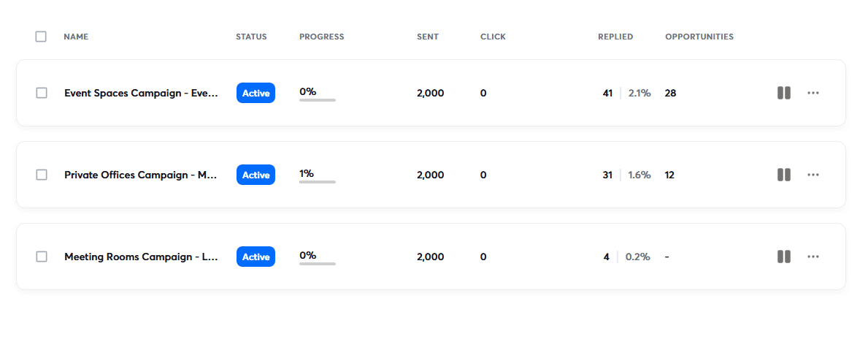Pause the Private Offices Campaign
868x364 pixels.
click(x=783, y=175)
